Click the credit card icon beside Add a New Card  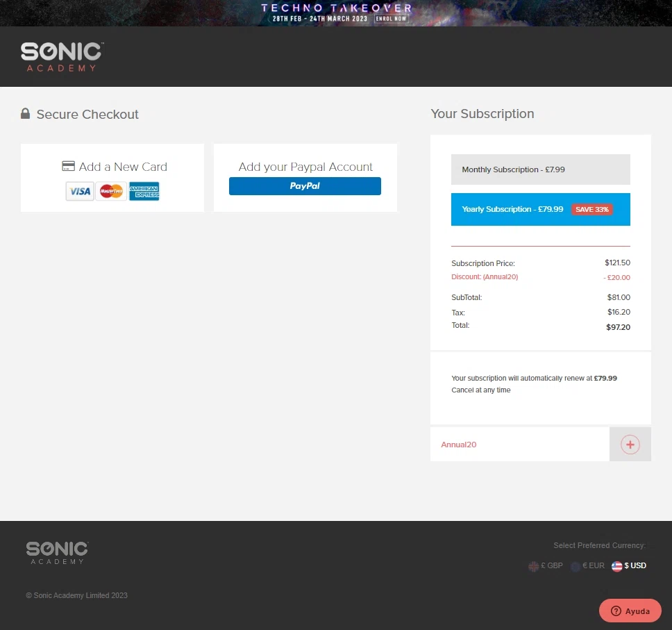point(68,167)
